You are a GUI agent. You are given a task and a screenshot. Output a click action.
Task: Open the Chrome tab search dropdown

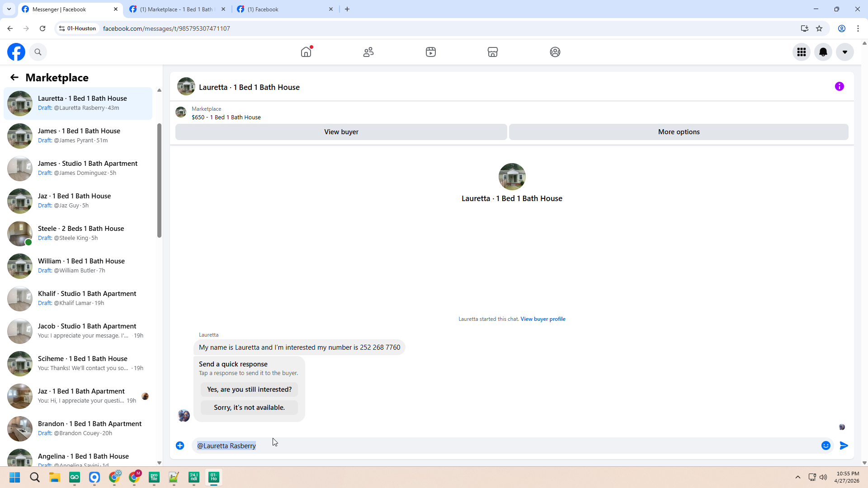pyautogui.click(x=9, y=9)
